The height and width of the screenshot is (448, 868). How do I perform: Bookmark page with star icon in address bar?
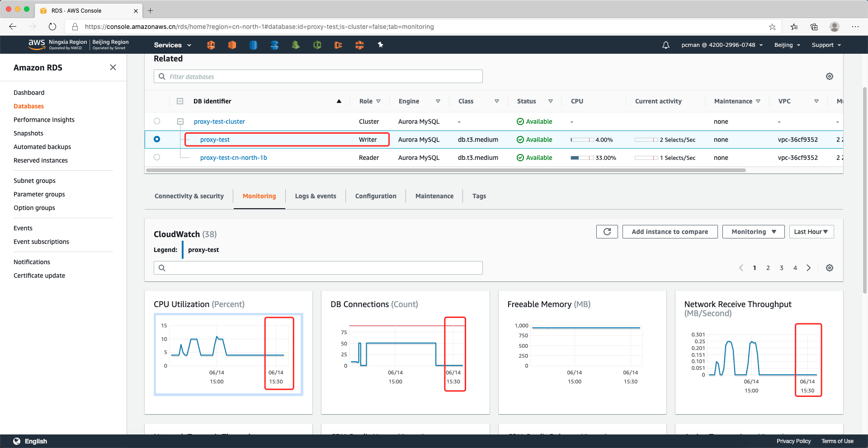pos(772,27)
